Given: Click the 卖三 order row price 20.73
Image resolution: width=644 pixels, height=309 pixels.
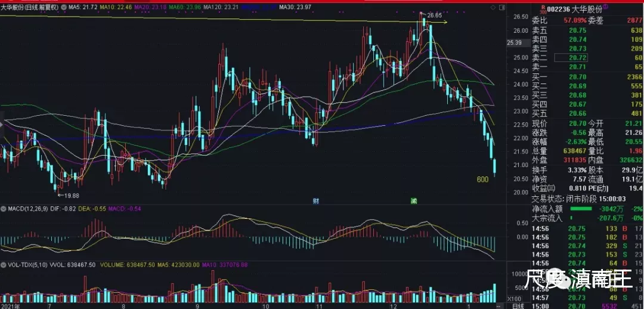Looking at the screenshot, I should [577, 48].
